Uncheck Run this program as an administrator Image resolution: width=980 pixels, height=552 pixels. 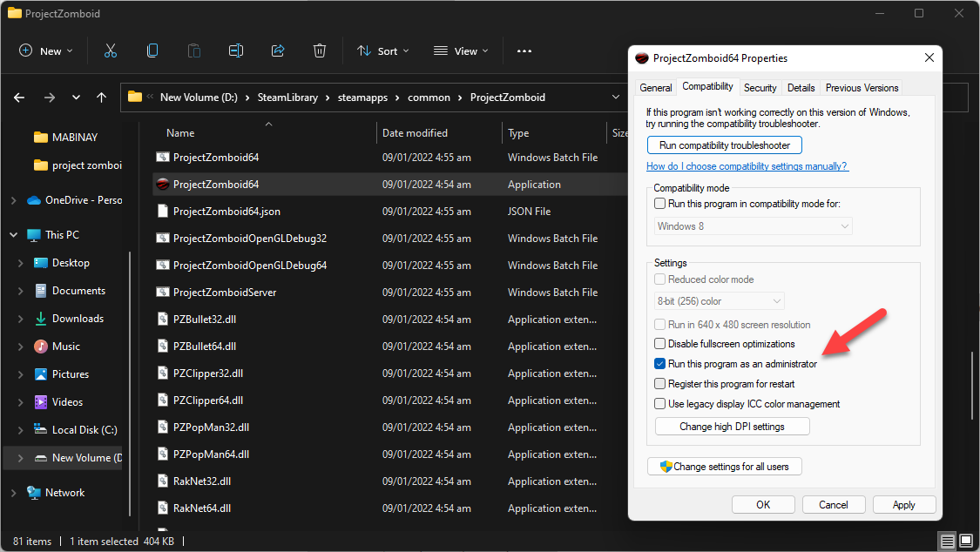point(659,363)
